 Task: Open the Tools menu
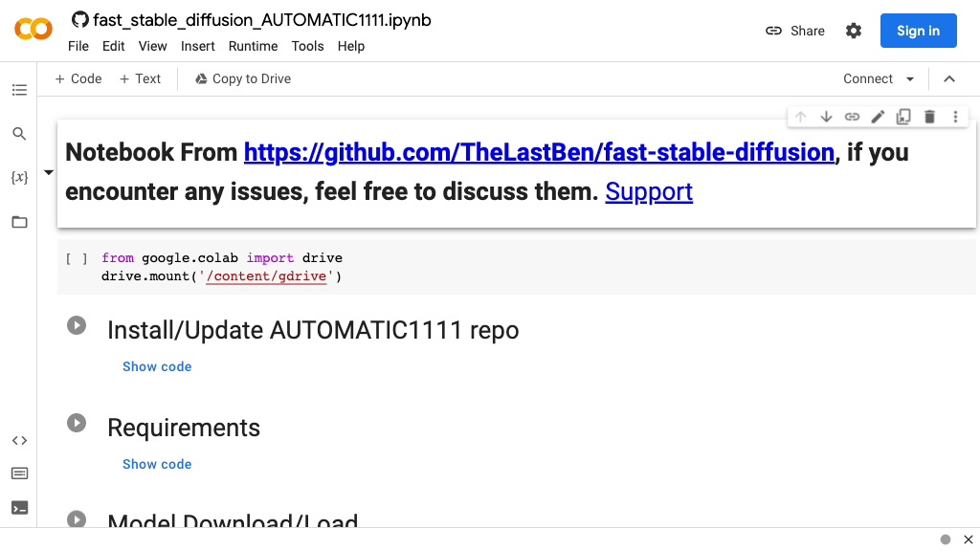click(307, 46)
